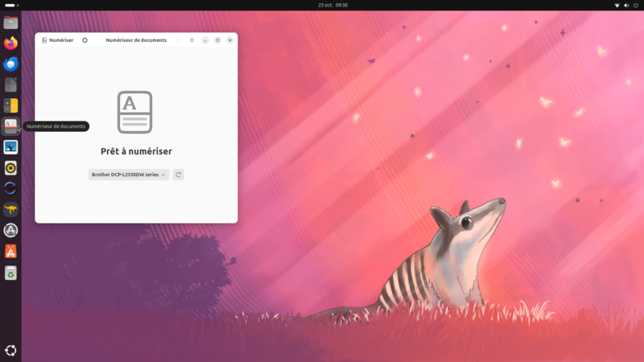
Task: Open the volume indicator in top bar
Action: 626,6
